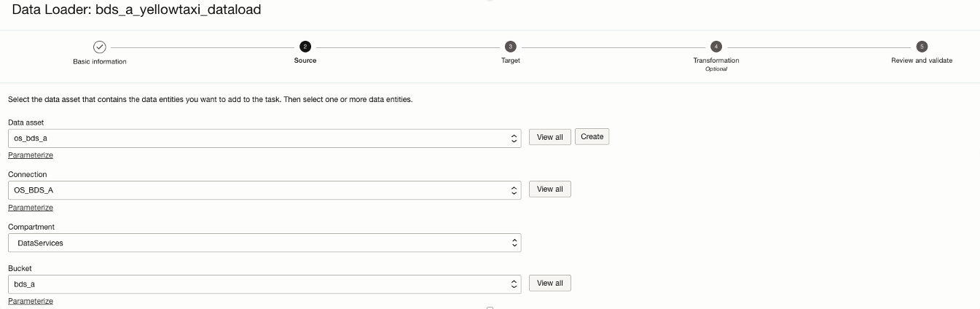The width and height of the screenshot is (980, 309).
Task: Click Parameterize link under Bucket
Action: point(31,301)
